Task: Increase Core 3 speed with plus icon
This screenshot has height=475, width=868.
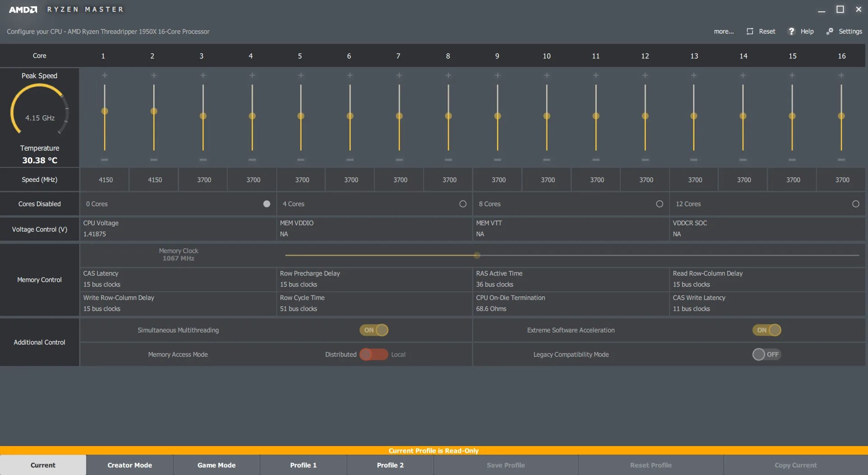Action: tap(203, 75)
